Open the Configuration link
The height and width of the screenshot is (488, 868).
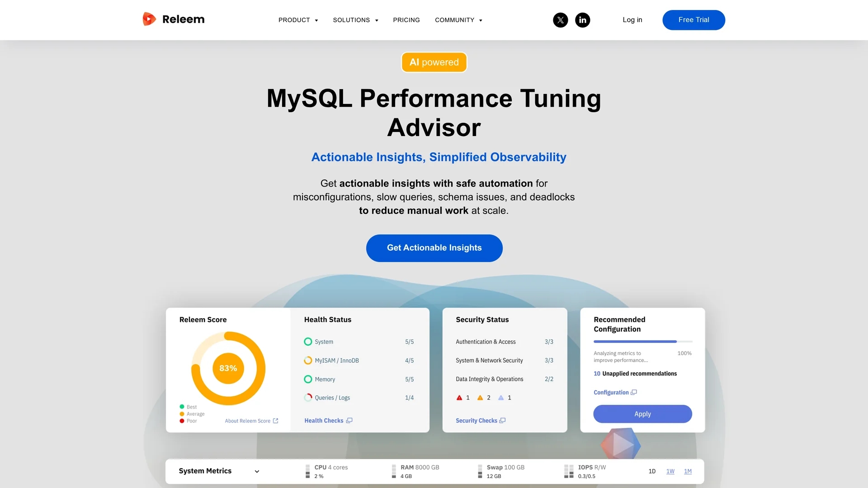611,392
